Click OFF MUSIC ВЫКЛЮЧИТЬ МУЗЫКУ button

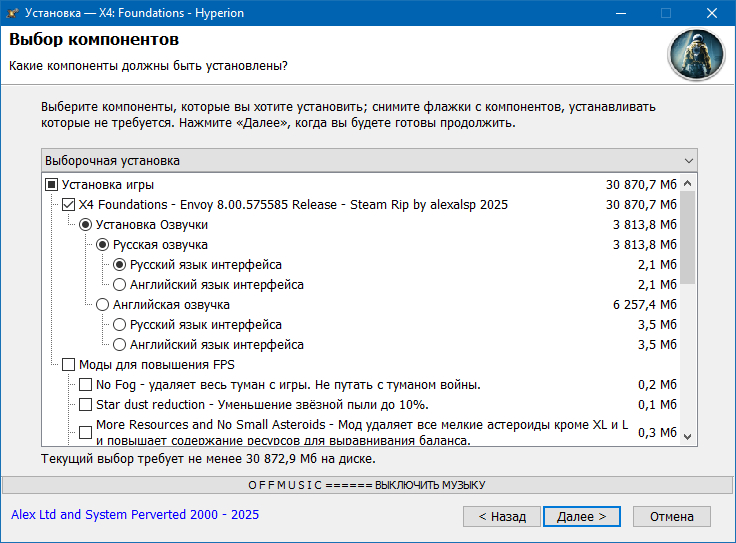click(367, 485)
